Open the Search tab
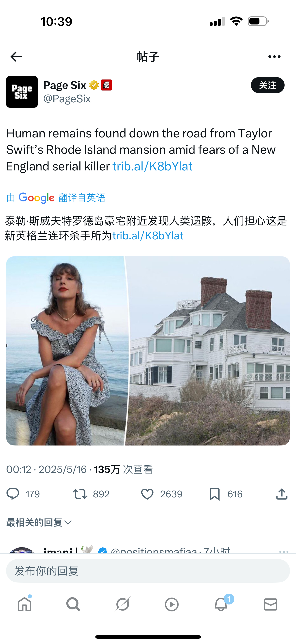 tap(73, 604)
